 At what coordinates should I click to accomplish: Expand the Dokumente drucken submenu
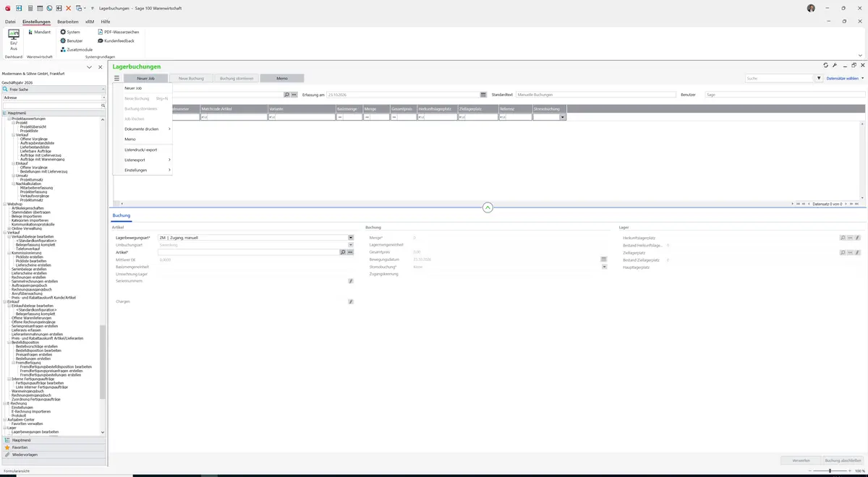[142, 129]
